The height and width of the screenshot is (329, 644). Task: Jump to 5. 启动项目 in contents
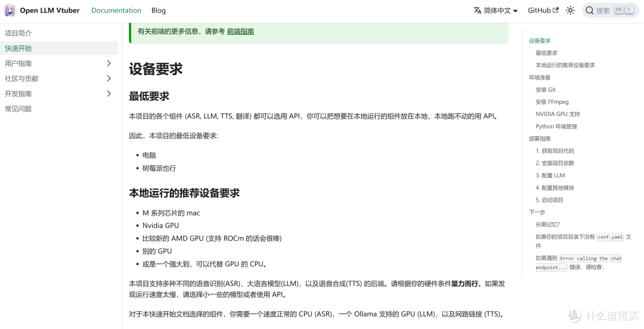(x=549, y=200)
